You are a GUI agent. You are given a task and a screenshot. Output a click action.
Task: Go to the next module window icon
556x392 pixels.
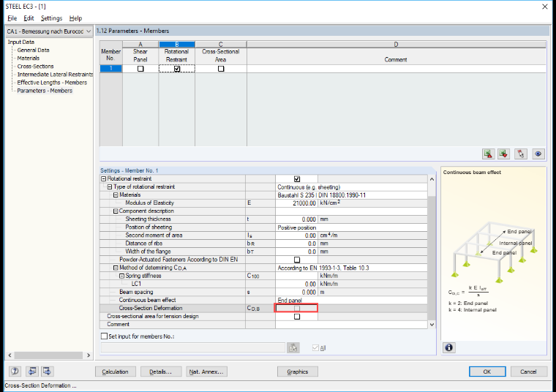click(x=47, y=371)
